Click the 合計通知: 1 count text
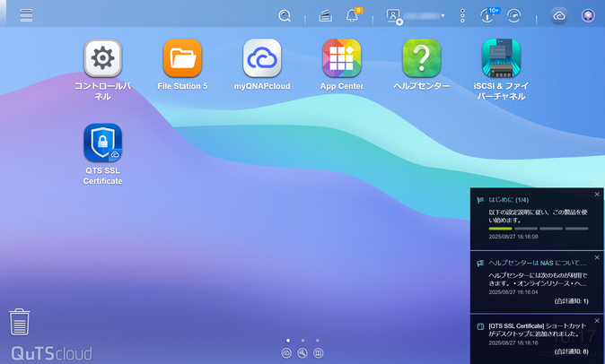 (x=572, y=301)
